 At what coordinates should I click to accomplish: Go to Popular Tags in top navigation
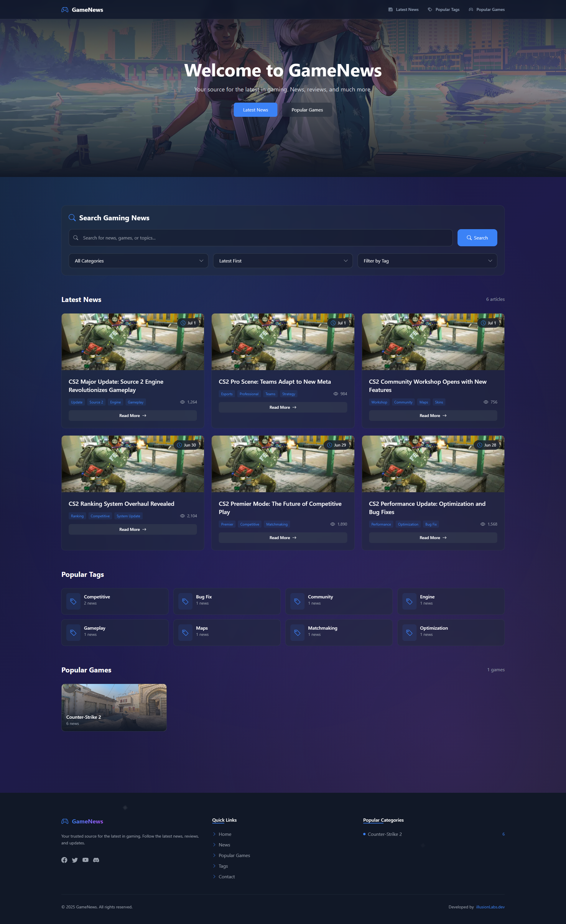pyautogui.click(x=443, y=10)
